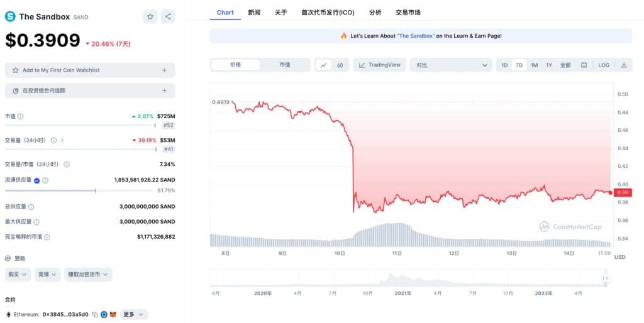Click the chart range scrubber handle
The width and height of the screenshot is (644, 323).
tap(606, 278)
